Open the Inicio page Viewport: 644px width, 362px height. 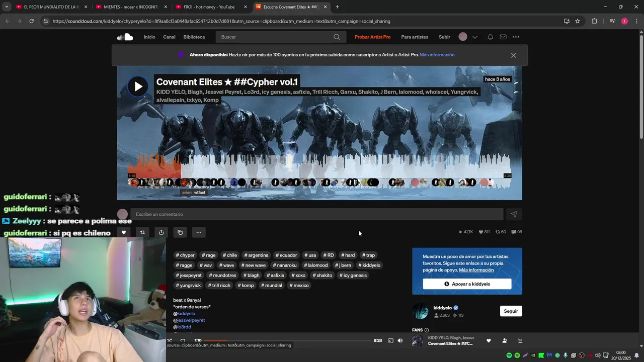tap(149, 37)
